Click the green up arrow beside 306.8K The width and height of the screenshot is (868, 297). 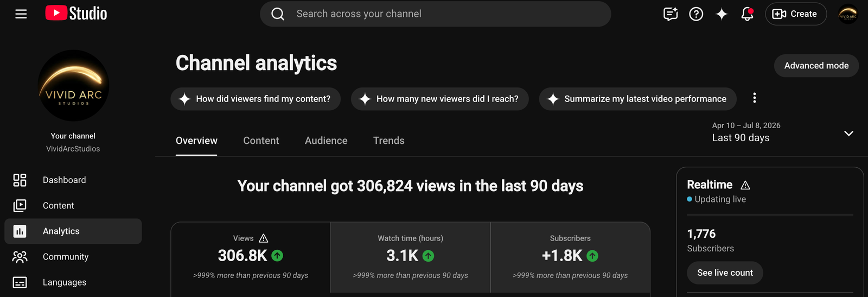[277, 256]
